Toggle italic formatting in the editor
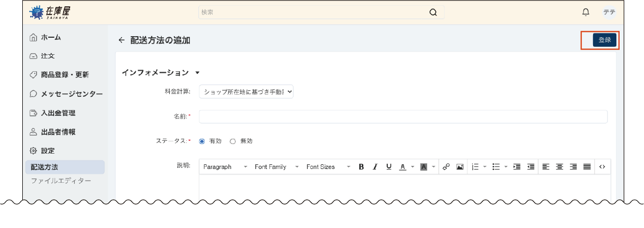This screenshot has width=644, height=228. pyautogui.click(x=375, y=167)
